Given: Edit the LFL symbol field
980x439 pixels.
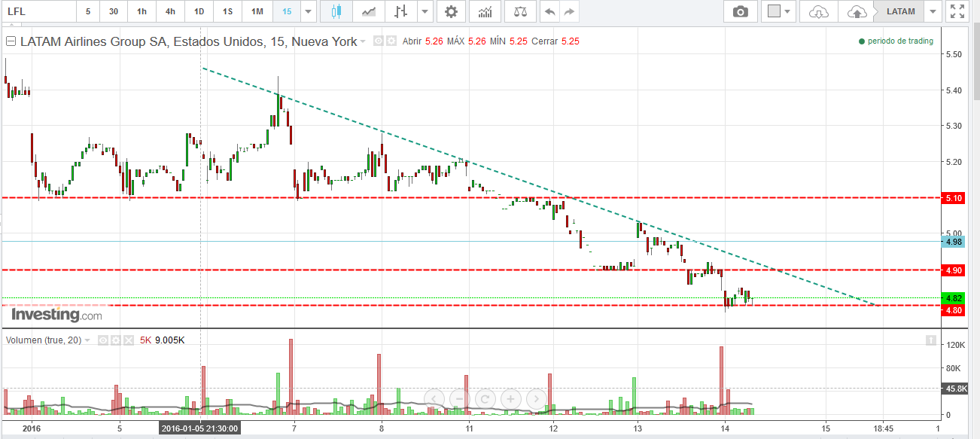Looking at the screenshot, I should (38, 11).
